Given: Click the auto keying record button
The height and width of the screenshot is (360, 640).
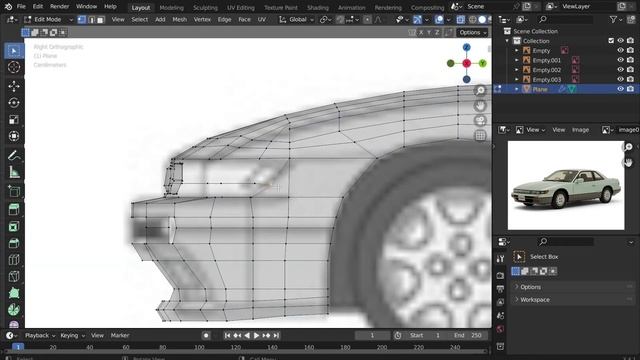Looking at the screenshot, I should tap(206, 336).
